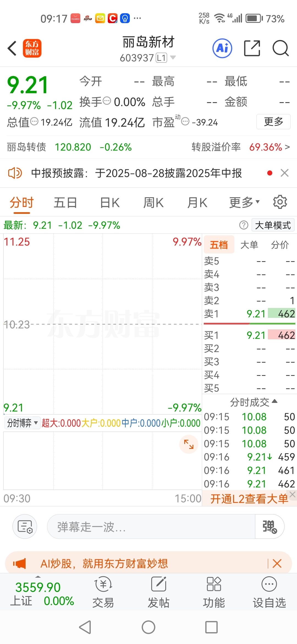Switch to 月K chart tab
Viewport: 297px width, 644px height.
click(197, 203)
